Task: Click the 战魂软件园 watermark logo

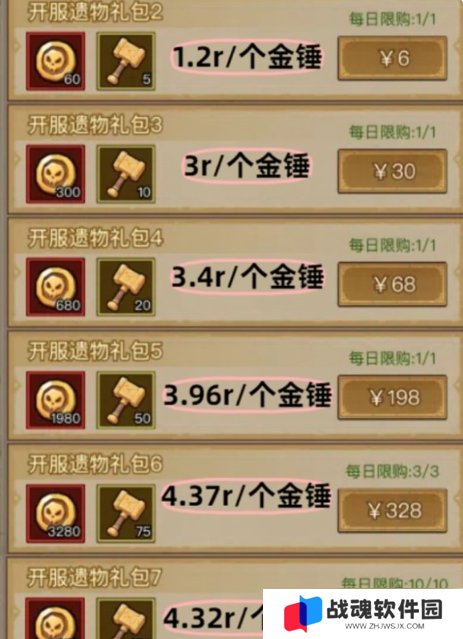Action: point(363,614)
